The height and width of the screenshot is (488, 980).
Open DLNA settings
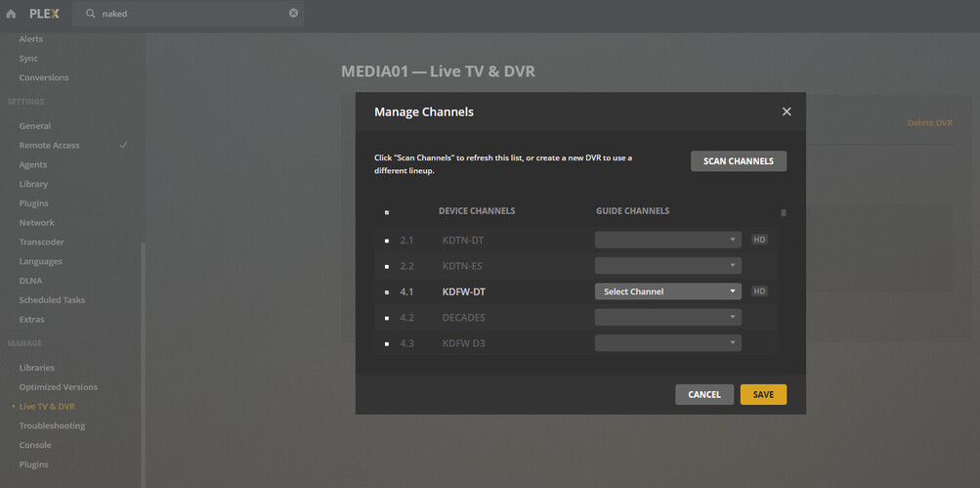tap(30, 281)
